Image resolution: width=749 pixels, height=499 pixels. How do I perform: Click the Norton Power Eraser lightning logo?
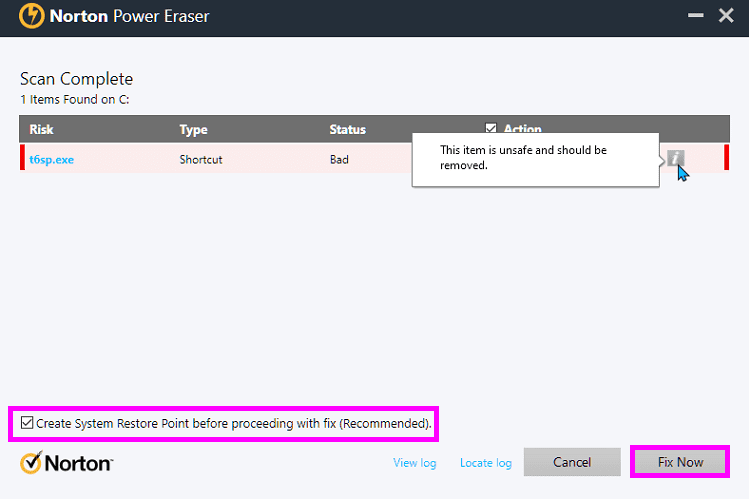pos(32,16)
